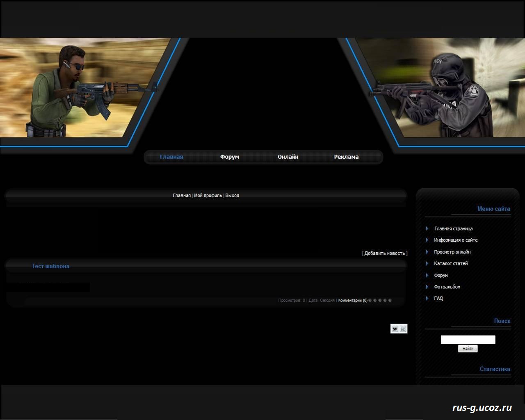
Task: Open Реклама in the top navigation bar
Action: [346, 157]
